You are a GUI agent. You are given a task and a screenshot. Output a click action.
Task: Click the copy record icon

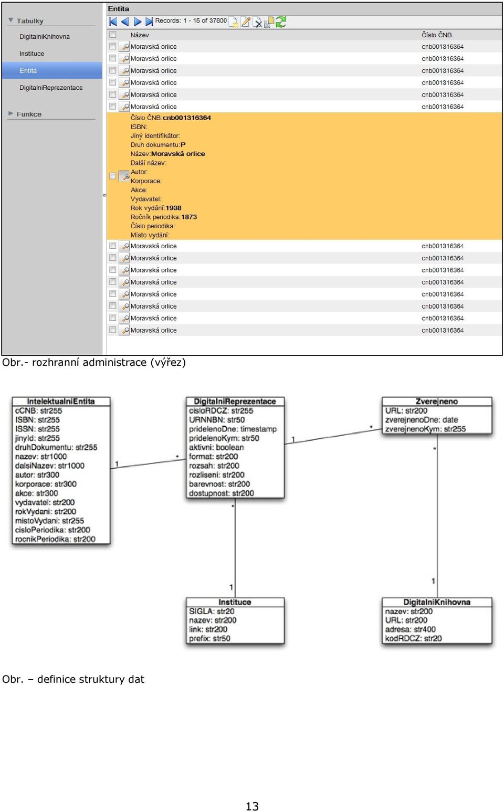[x=269, y=22]
